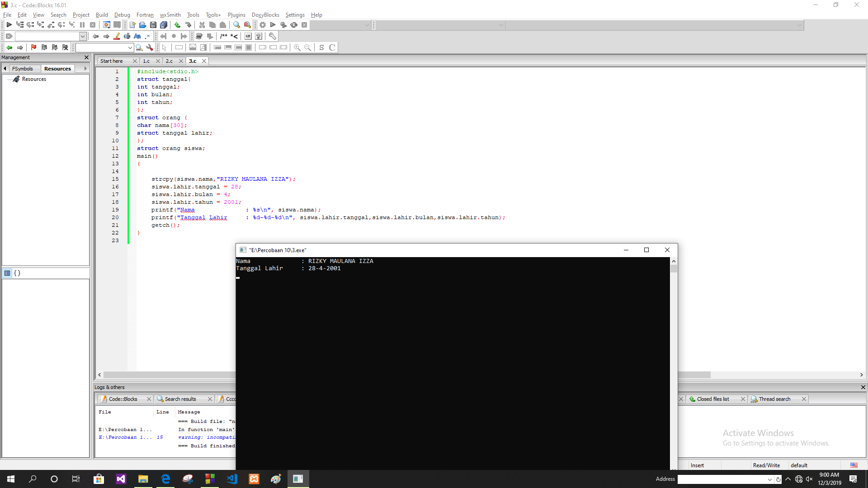Open the Closed files list tab
This screenshot has height=488, width=868.
click(713, 399)
